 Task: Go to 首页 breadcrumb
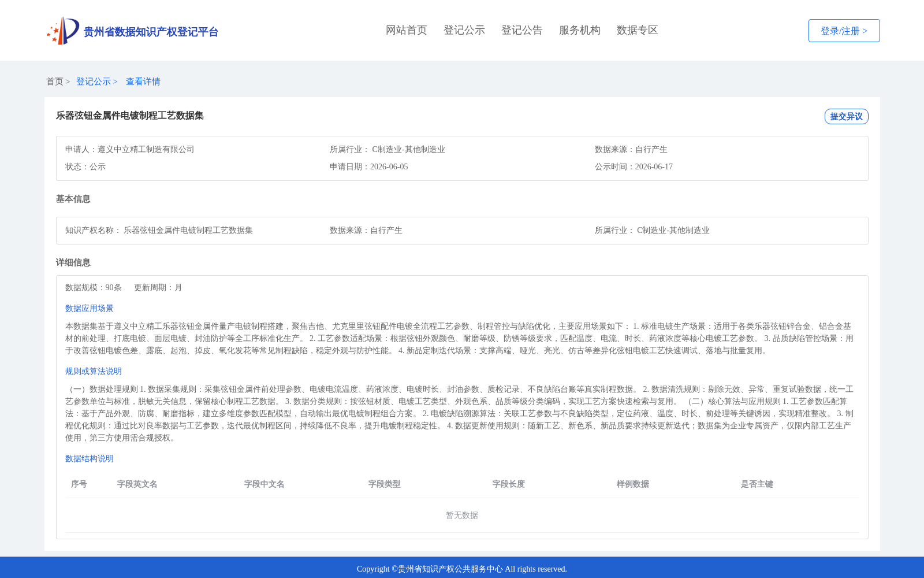(55, 81)
